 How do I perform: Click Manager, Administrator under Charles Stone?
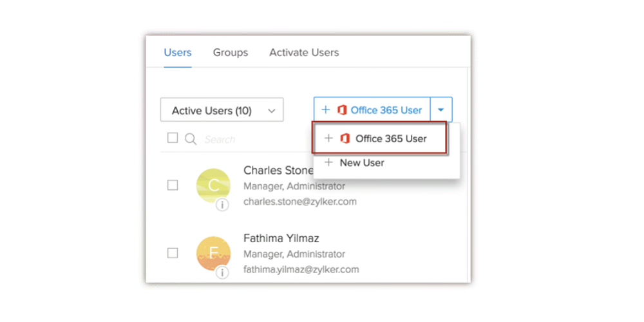(294, 186)
